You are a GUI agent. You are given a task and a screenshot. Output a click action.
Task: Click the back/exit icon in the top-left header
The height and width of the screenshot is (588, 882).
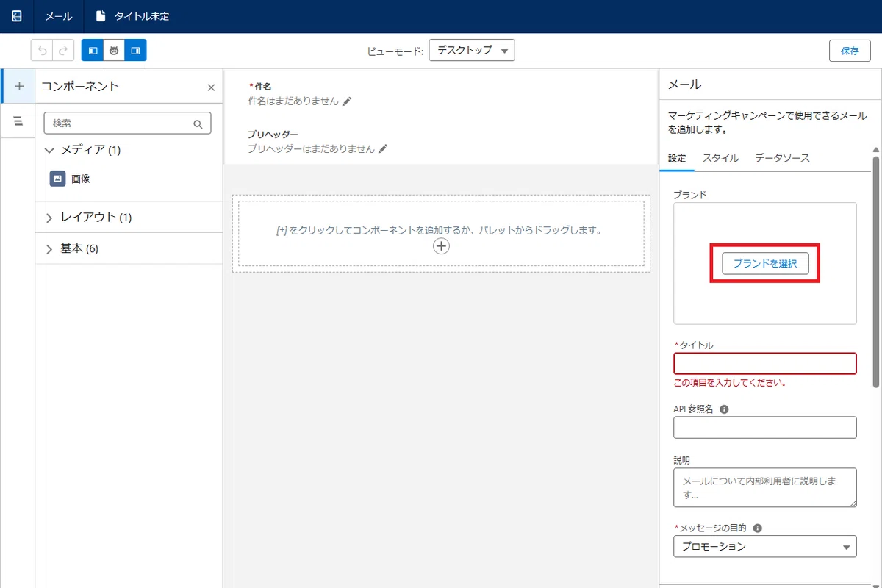(17, 15)
